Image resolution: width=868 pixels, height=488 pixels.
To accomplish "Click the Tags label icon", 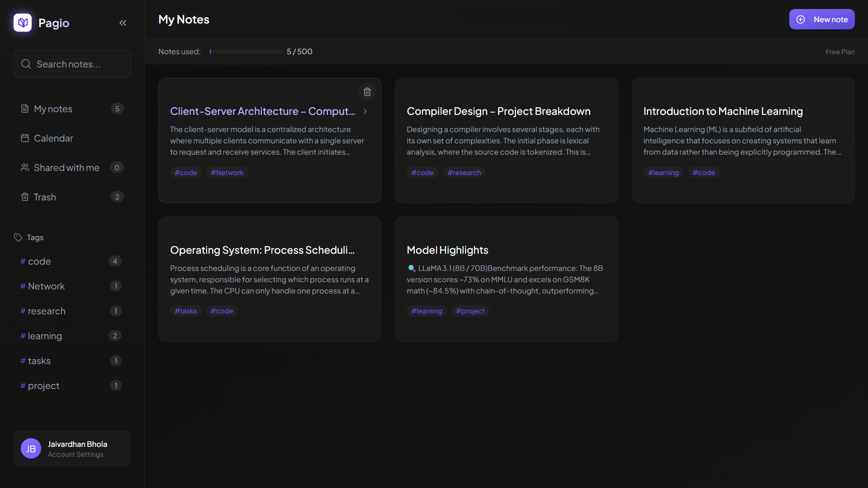I will [x=18, y=237].
